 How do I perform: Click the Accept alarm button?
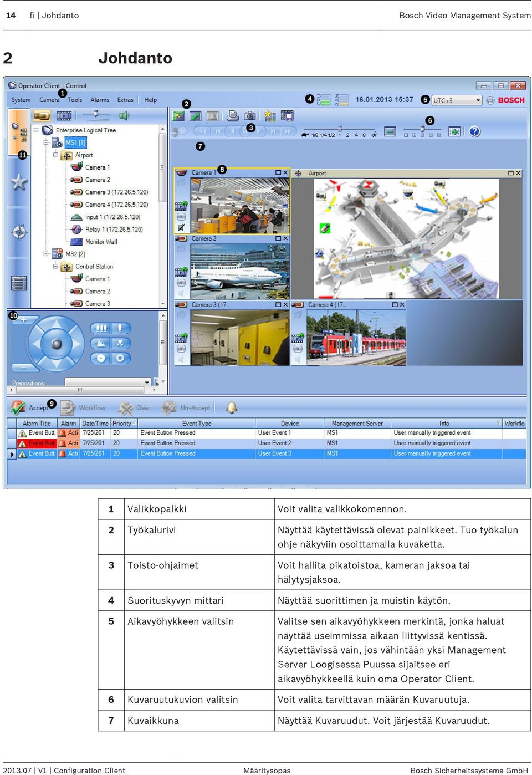[30, 407]
